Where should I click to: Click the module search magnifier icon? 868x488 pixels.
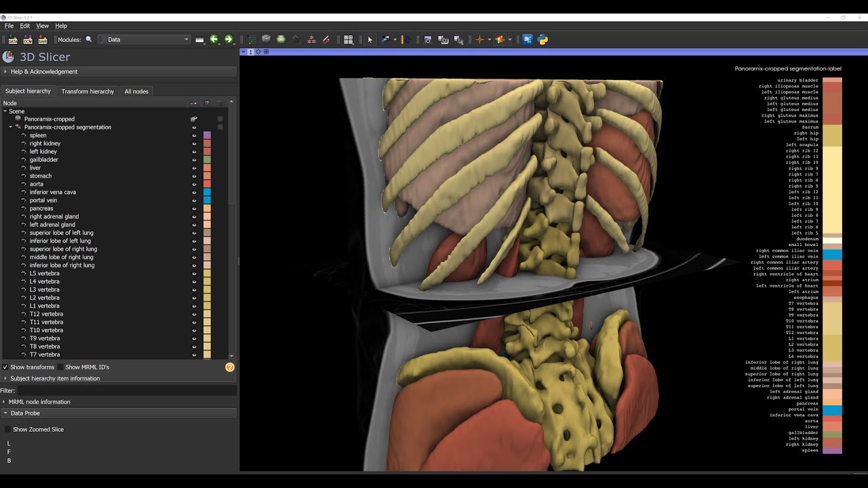[x=89, y=39]
